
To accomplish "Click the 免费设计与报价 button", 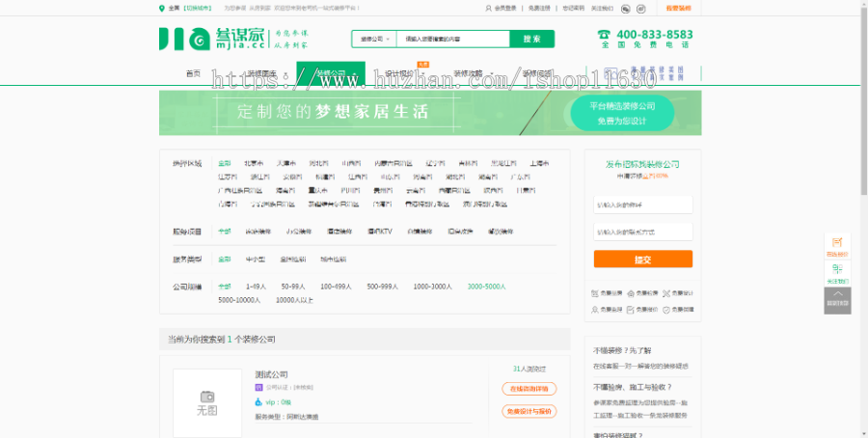I will (529, 411).
